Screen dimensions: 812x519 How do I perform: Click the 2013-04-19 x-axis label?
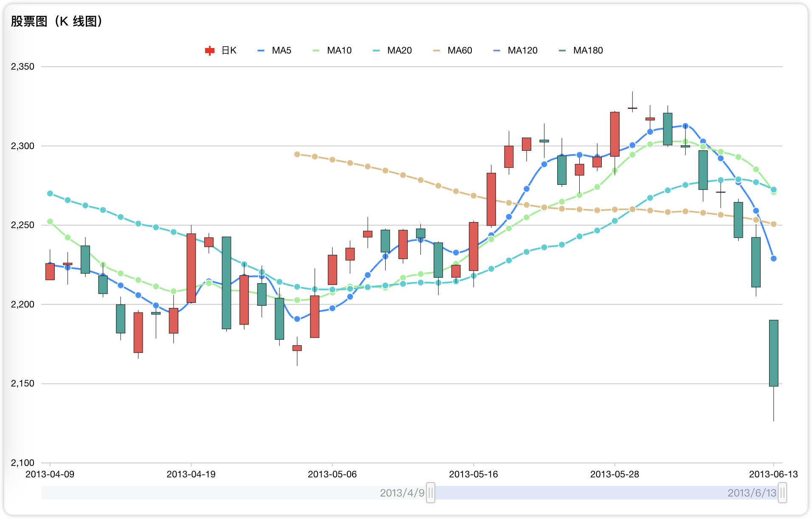coord(191,474)
